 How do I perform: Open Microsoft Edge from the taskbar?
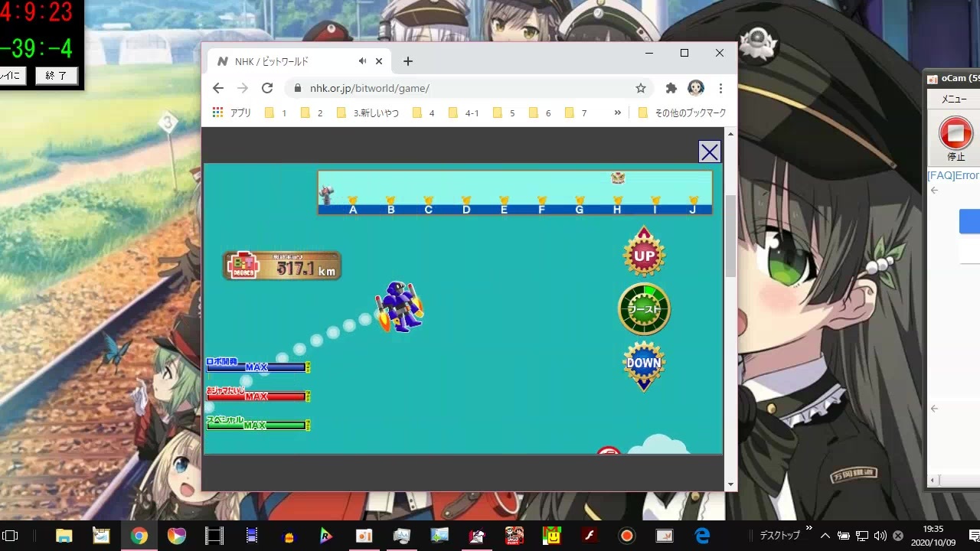702,536
